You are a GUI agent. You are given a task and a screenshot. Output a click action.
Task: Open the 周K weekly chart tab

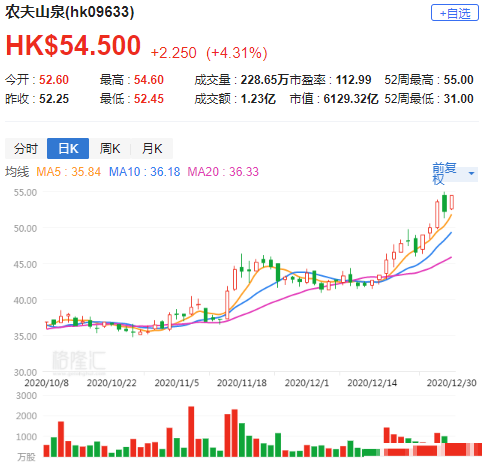pyautogui.click(x=110, y=149)
